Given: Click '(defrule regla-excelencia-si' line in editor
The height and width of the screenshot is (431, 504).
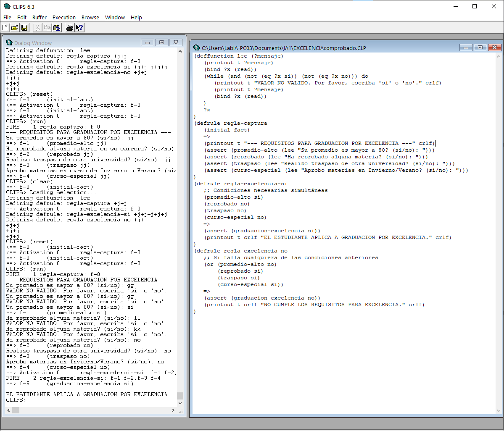Looking at the screenshot, I should click(241, 184).
